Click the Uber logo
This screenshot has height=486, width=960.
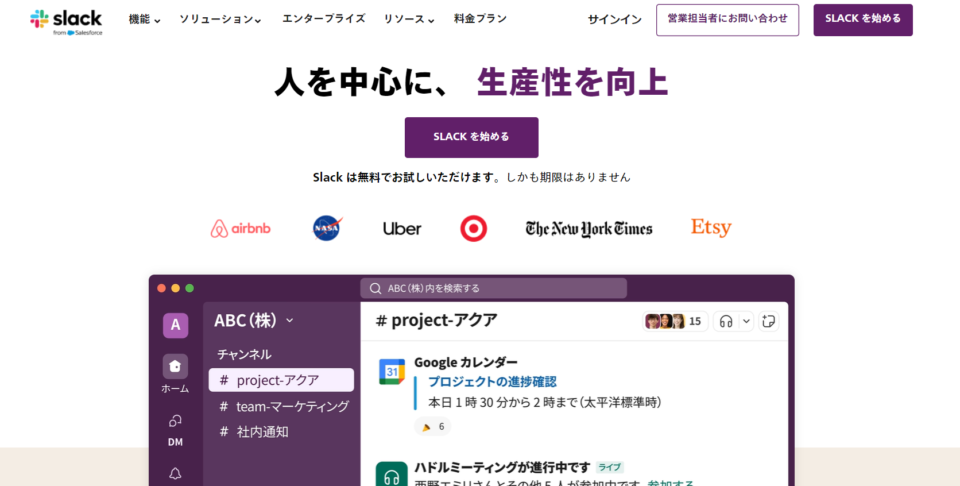[402, 229]
